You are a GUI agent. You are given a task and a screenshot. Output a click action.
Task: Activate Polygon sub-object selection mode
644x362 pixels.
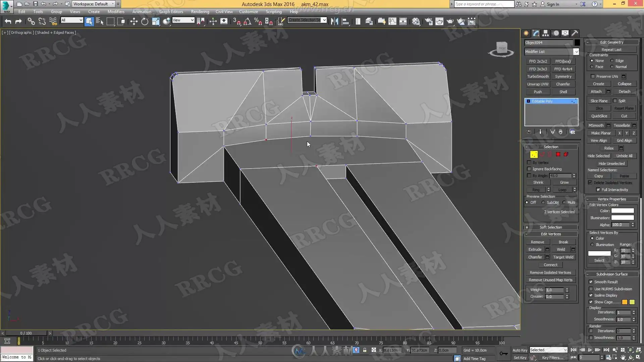pos(558,155)
